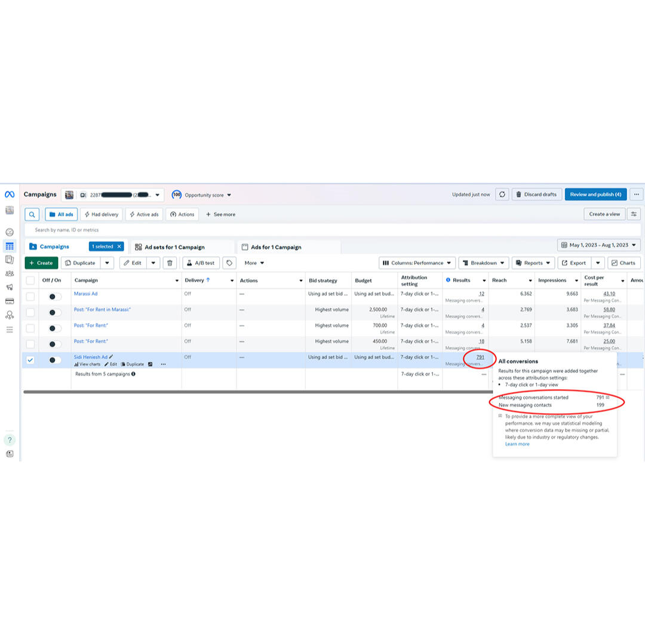The height and width of the screenshot is (644, 645).
Task: Open the date range May 1 – Aug 1 picker
Action: (598, 245)
